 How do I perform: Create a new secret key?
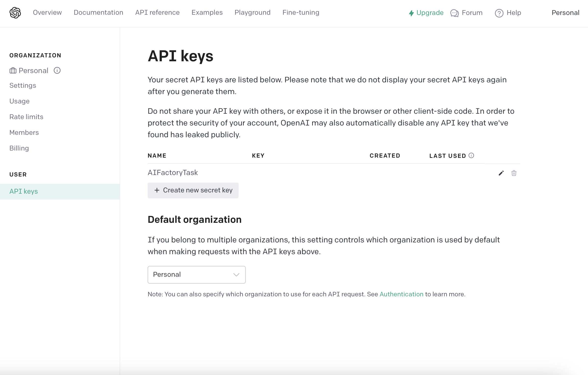(x=193, y=190)
